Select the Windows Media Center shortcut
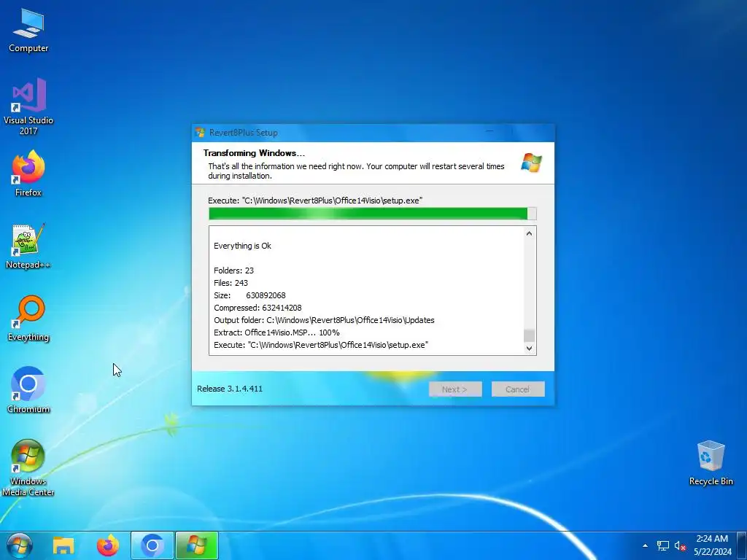The width and height of the screenshot is (747, 560). 28,467
